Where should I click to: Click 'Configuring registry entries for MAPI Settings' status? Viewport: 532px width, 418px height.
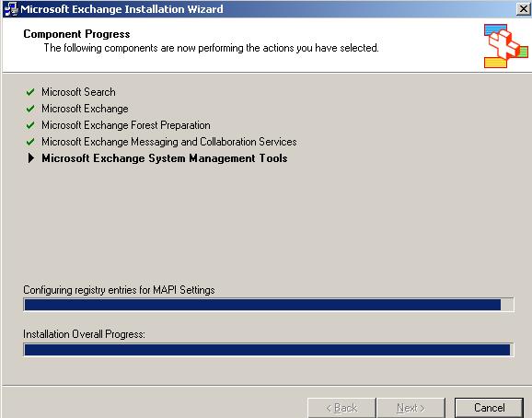(x=119, y=290)
